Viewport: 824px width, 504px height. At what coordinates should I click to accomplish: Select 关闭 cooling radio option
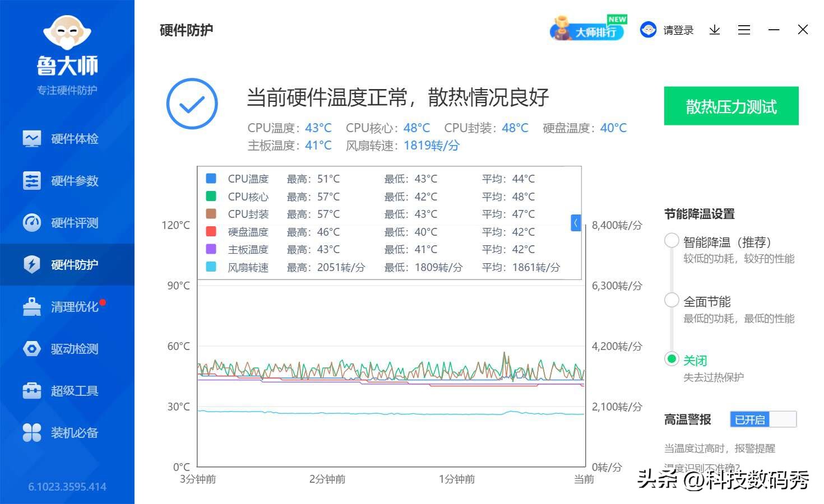672,358
